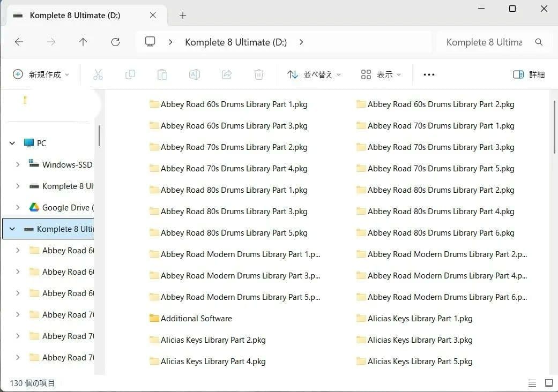Click the Delete icon in the toolbar
This screenshot has width=558, height=392.
pos(259,74)
